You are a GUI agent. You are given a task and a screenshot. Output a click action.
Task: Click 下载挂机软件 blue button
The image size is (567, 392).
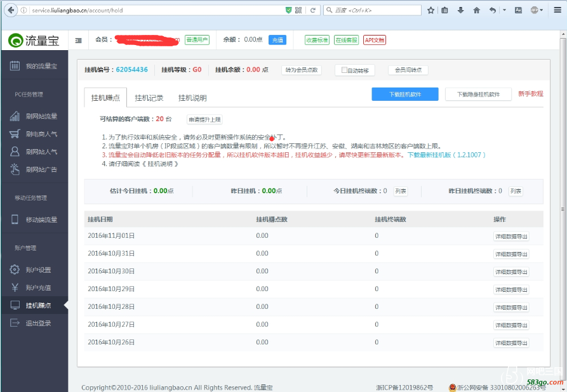tap(405, 95)
